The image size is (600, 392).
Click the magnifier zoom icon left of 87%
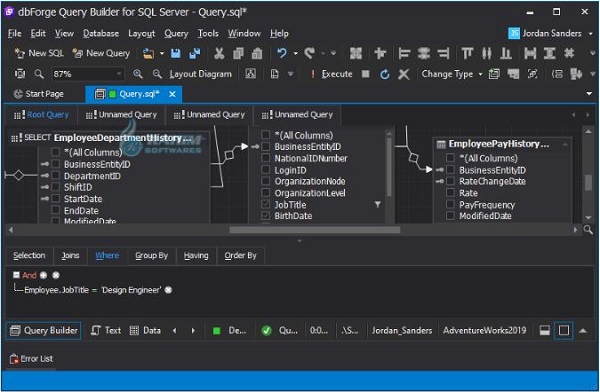(x=39, y=74)
